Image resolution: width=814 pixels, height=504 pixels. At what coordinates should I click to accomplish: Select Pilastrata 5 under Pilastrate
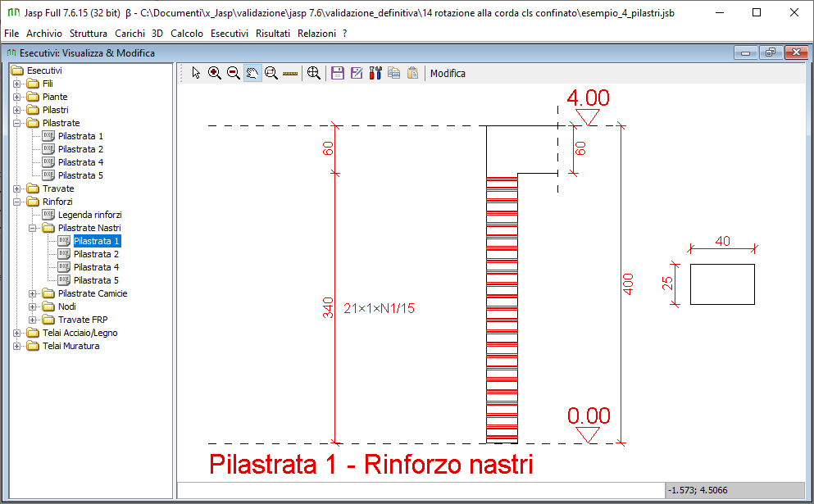[x=80, y=175]
